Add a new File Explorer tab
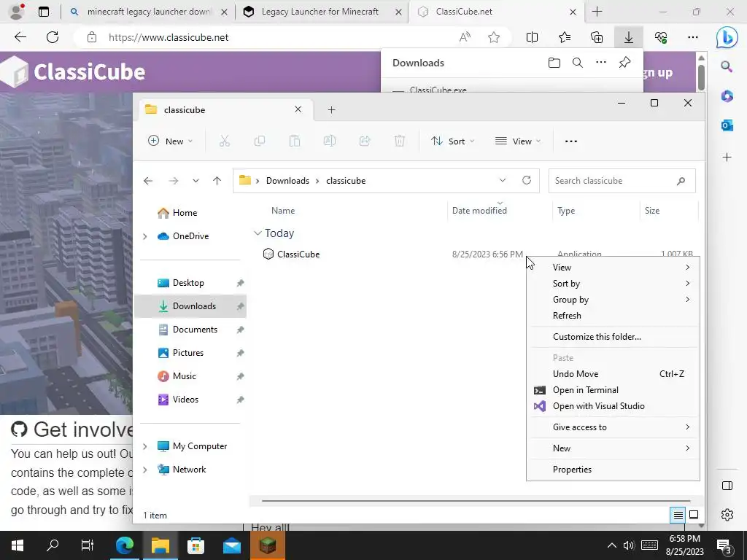 click(x=332, y=110)
